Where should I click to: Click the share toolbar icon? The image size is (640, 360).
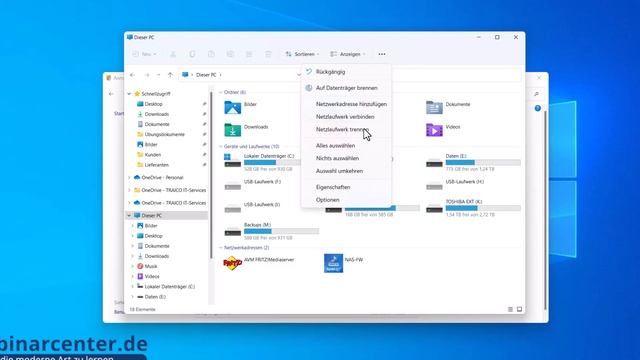click(x=249, y=54)
